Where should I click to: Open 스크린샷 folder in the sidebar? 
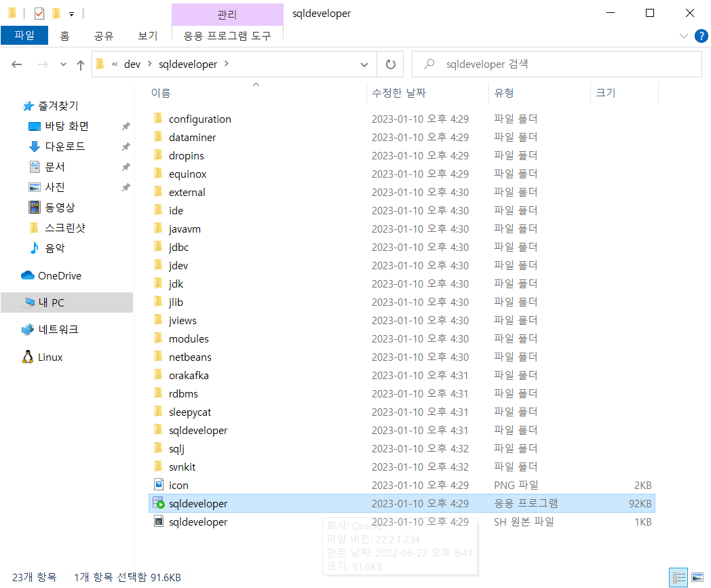pyautogui.click(x=65, y=228)
